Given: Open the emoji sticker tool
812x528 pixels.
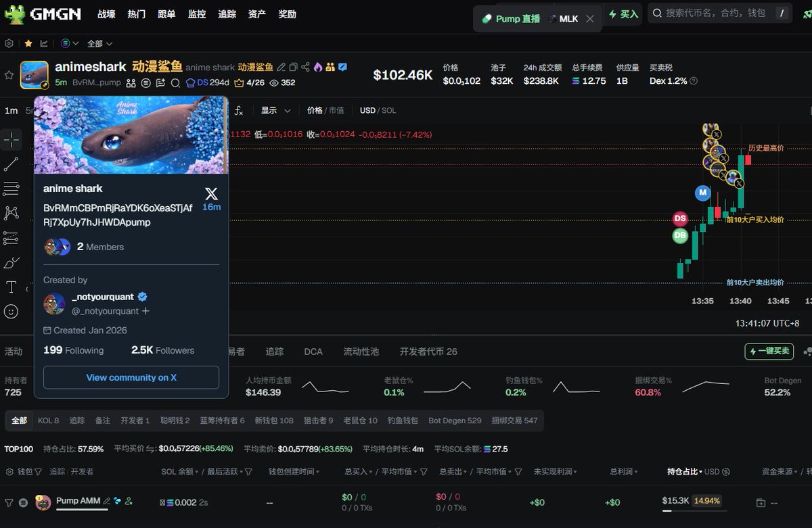Looking at the screenshot, I should [x=11, y=311].
